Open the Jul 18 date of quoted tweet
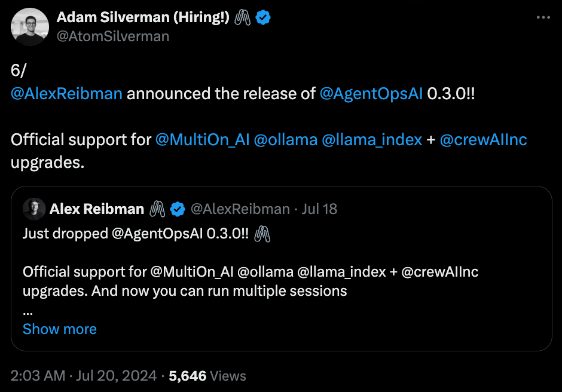562x392 pixels. [319, 209]
